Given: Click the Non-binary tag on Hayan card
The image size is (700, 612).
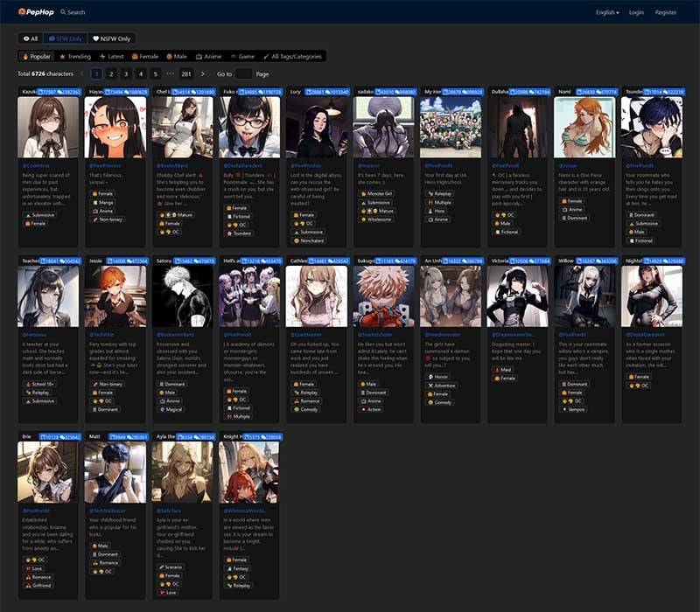Looking at the screenshot, I should (108, 219).
